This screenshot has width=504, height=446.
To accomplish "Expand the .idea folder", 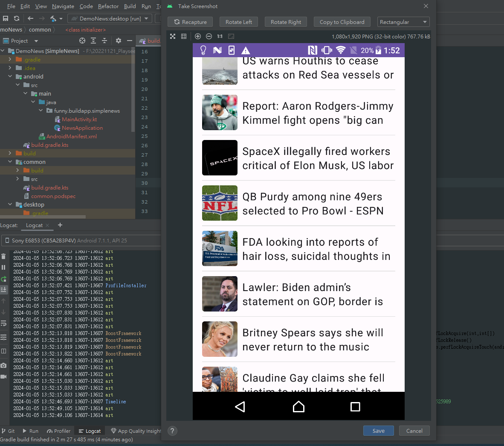I will [x=10, y=67].
